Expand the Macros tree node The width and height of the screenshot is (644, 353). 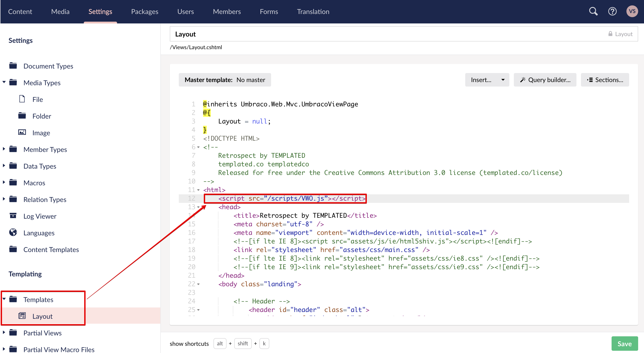pyautogui.click(x=4, y=182)
